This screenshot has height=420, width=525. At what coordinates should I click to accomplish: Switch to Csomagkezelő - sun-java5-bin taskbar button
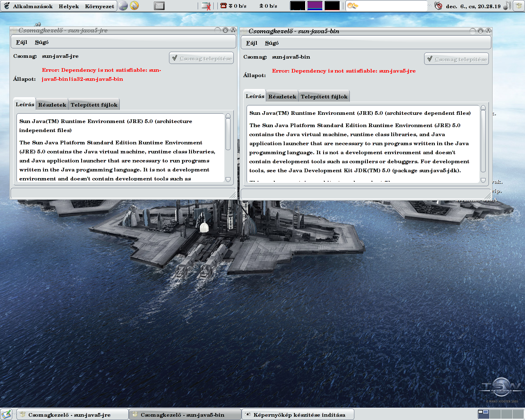click(185, 415)
